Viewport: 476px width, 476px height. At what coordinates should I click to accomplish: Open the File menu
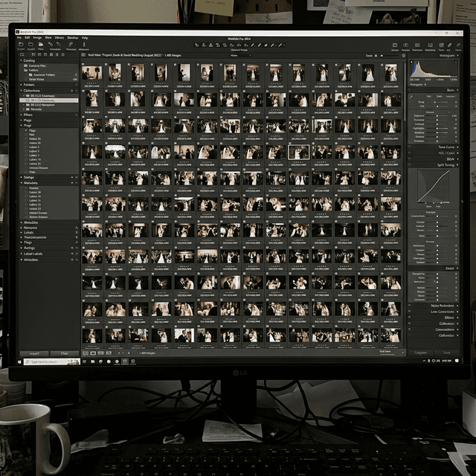pyautogui.click(x=19, y=38)
